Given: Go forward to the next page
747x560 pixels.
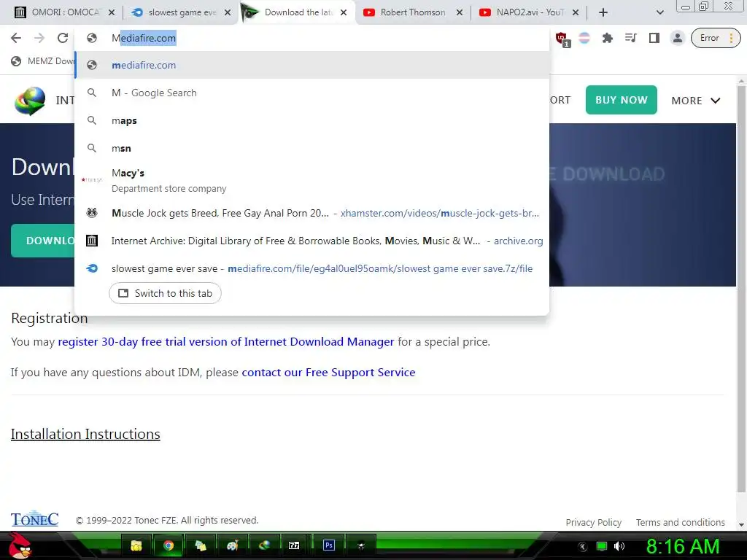Looking at the screenshot, I should click(39, 38).
